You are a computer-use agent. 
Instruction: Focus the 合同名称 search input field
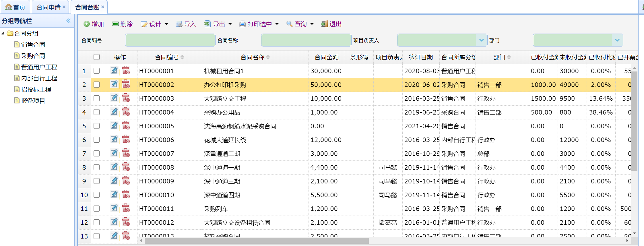[x=306, y=40]
